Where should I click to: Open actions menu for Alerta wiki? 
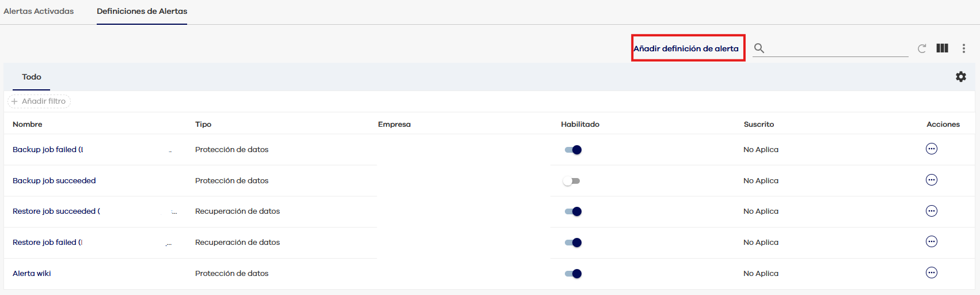click(x=931, y=273)
